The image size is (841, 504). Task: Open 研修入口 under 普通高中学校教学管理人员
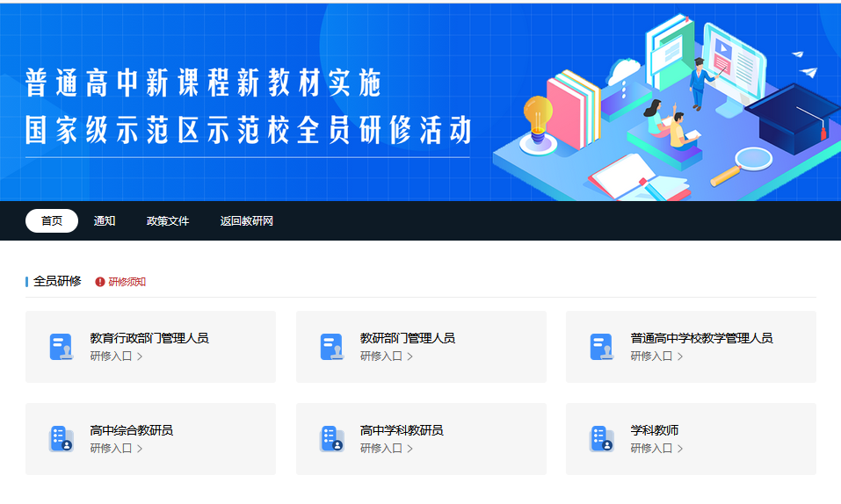tap(657, 356)
